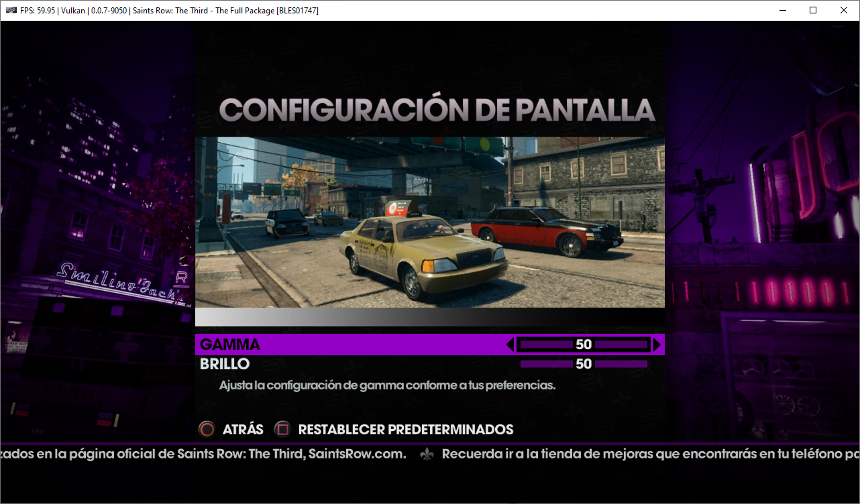The image size is (860, 504).
Task: Maximize the emulator window
Action: pyautogui.click(x=813, y=10)
